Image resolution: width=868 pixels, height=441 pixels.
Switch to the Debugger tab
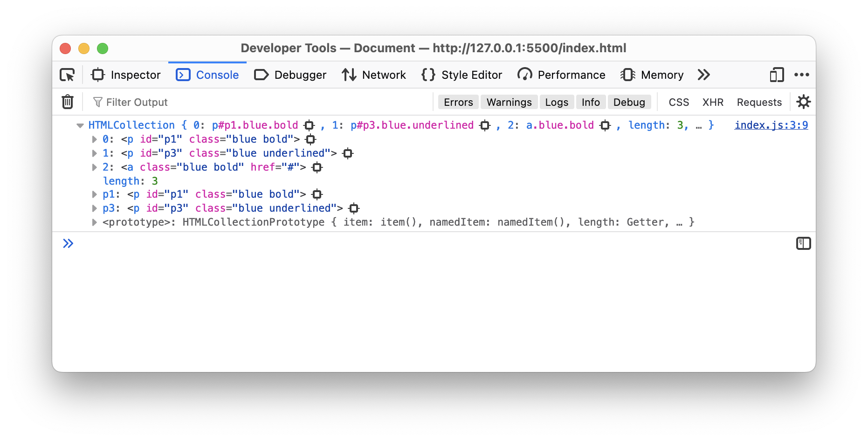[290, 75]
